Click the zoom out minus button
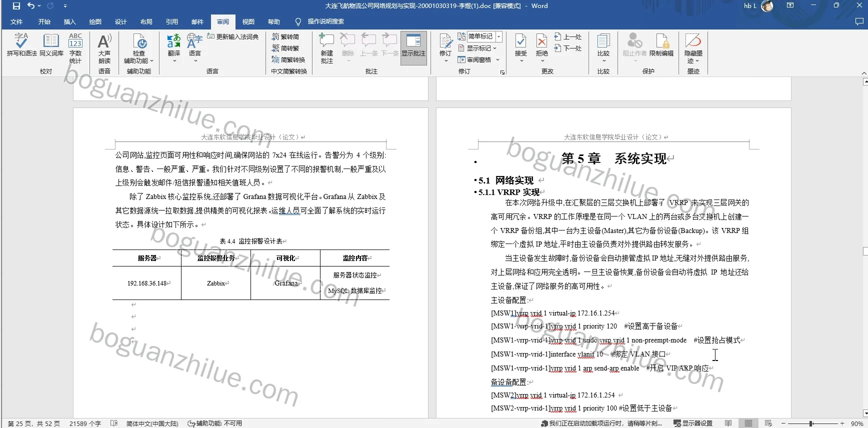The image size is (868, 428). pyautogui.click(x=783, y=423)
